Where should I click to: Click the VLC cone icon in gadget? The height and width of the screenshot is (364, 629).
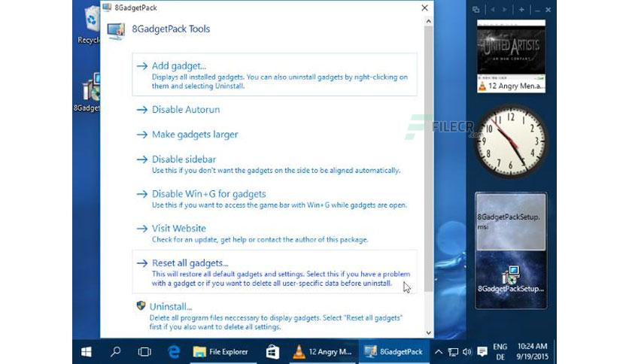click(482, 86)
